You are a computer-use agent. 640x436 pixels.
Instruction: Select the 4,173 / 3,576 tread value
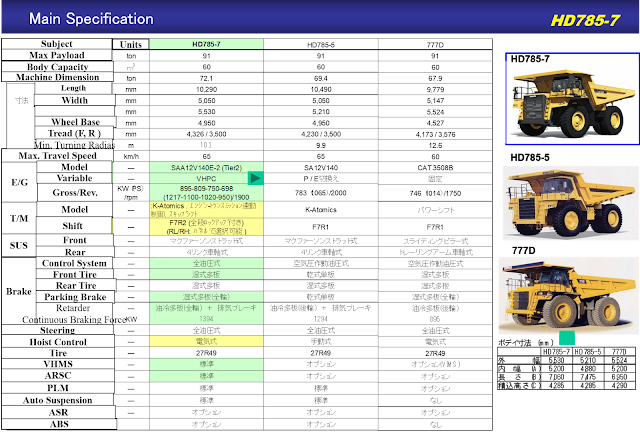coord(435,134)
